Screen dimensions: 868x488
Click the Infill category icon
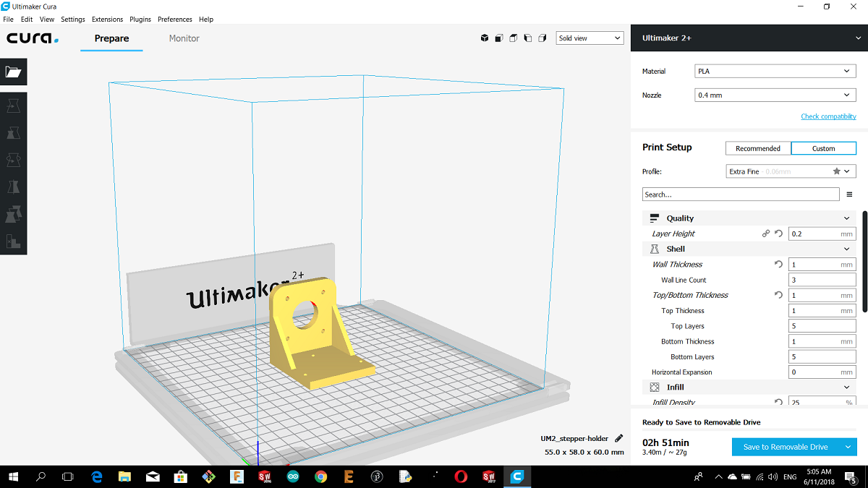[655, 387]
